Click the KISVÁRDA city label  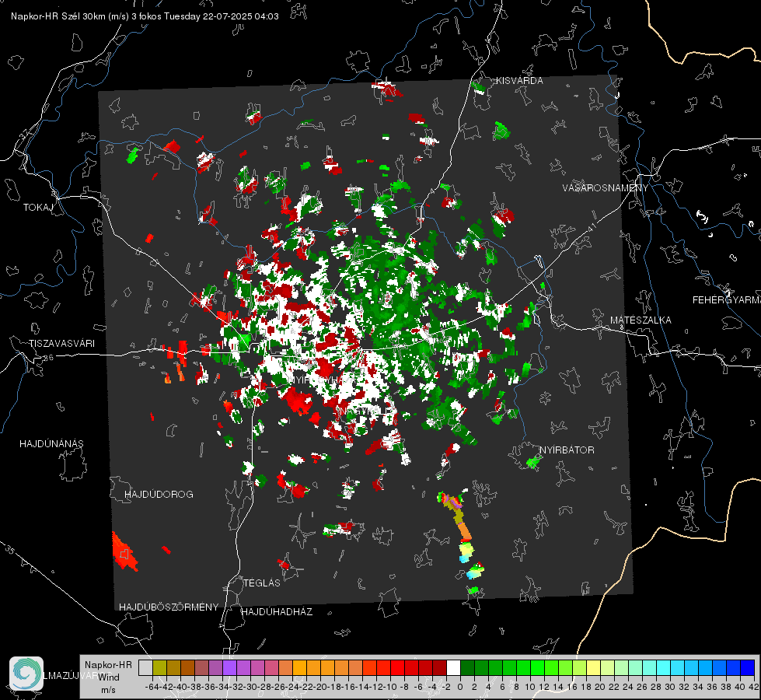click(x=519, y=81)
